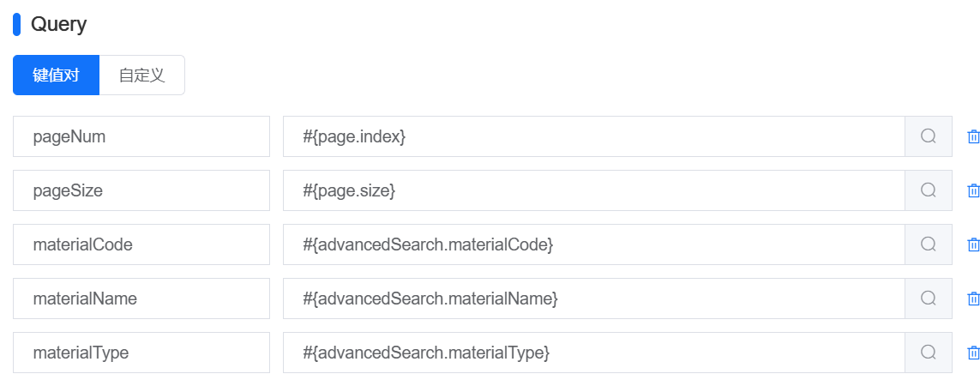Screen dimensions: 980x386
Task: Delete the materialName query parameter
Action: point(973,299)
